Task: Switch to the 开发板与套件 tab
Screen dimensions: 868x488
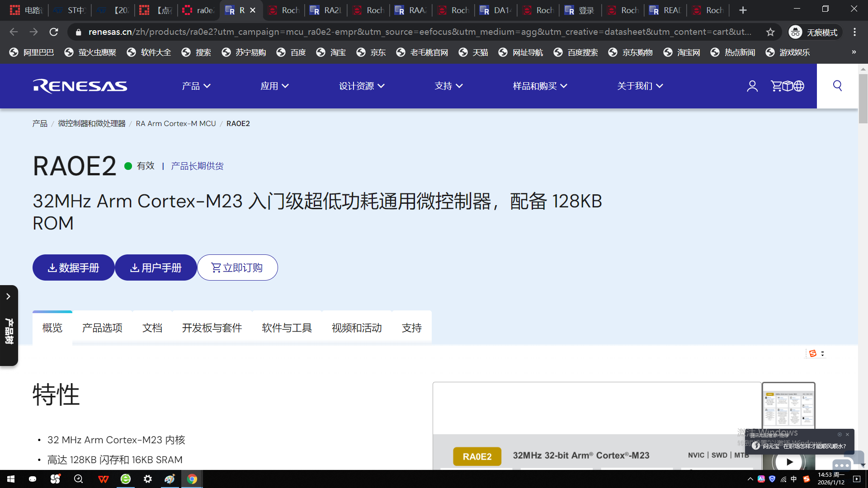Action: click(212, 328)
